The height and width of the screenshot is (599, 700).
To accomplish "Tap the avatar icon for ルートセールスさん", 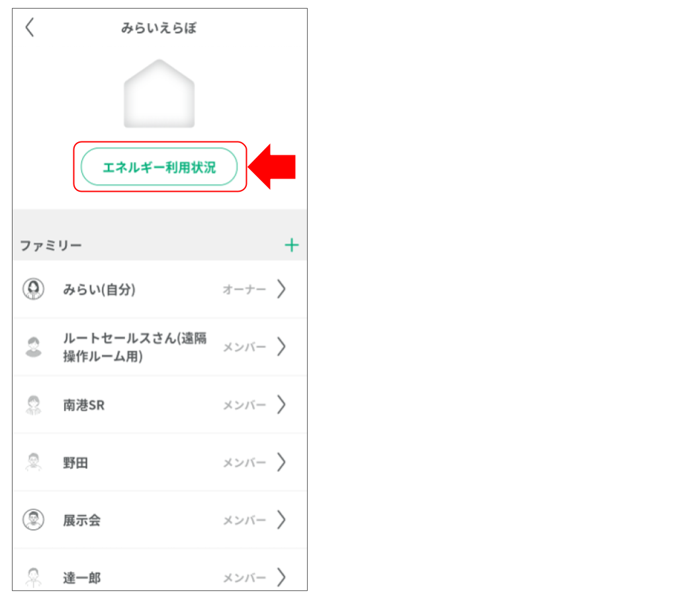I will click(x=33, y=346).
